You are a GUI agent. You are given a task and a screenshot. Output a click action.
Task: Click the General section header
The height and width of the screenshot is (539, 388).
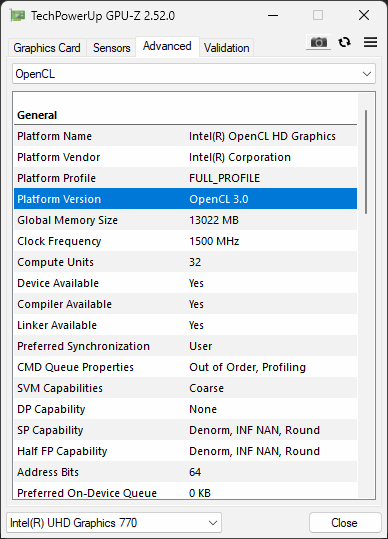[37, 115]
